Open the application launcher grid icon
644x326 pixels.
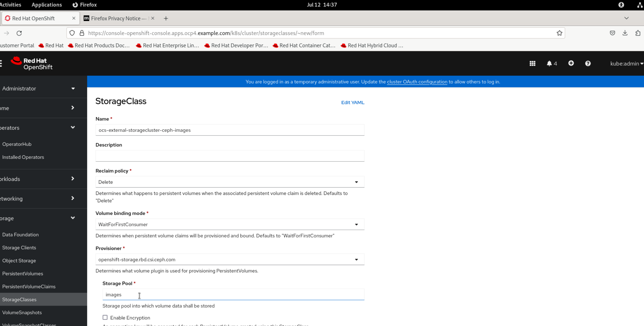click(532, 63)
